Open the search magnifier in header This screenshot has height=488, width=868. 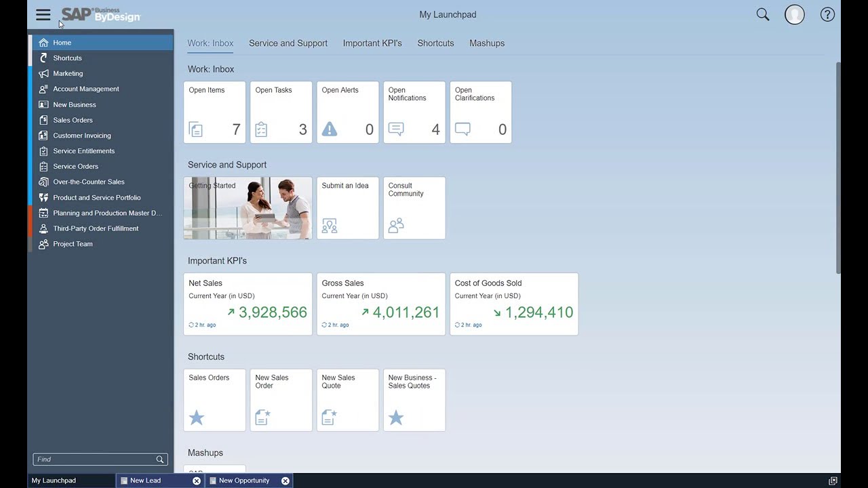click(763, 15)
